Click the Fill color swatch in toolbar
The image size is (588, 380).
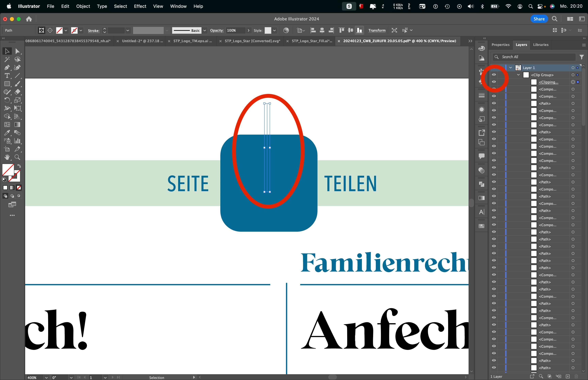(x=8, y=170)
